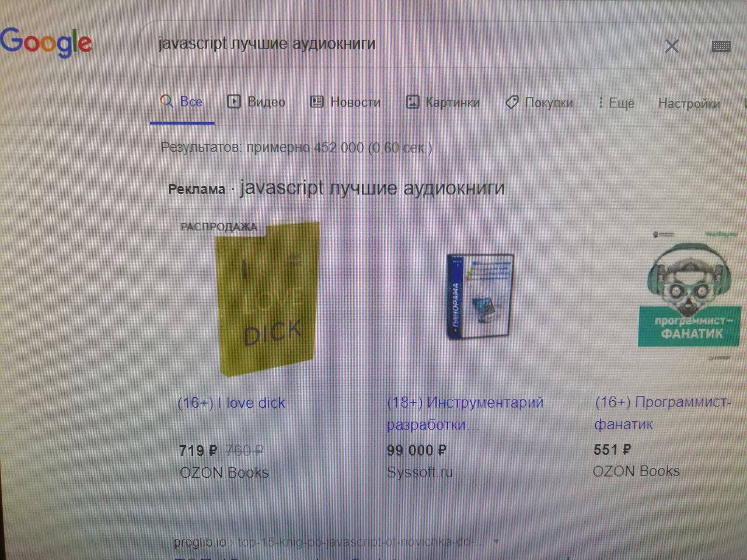Open the on-screen keyboard icon
The width and height of the screenshot is (747, 560).
coord(721,47)
